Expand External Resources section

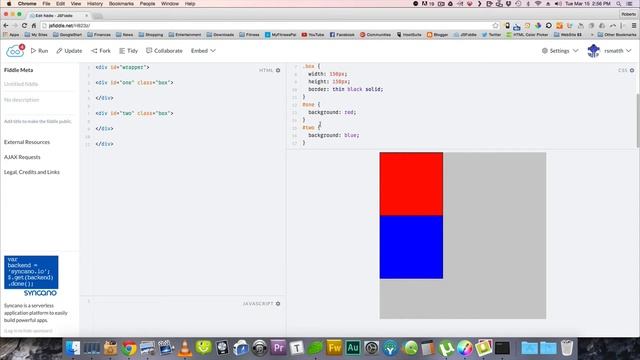(x=27, y=142)
